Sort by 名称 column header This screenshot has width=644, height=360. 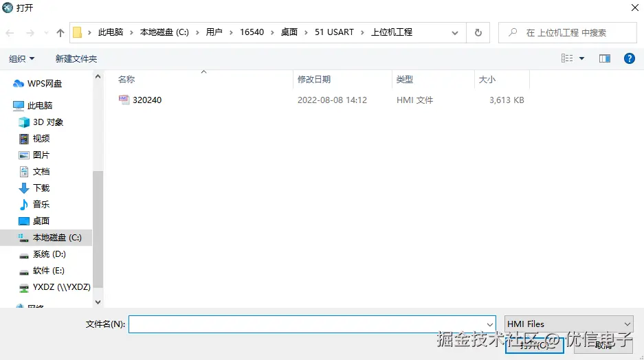(126, 80)
